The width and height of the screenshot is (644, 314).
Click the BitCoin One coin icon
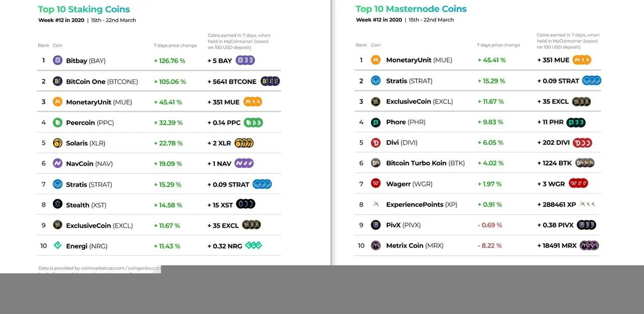[x=58, y=81]
